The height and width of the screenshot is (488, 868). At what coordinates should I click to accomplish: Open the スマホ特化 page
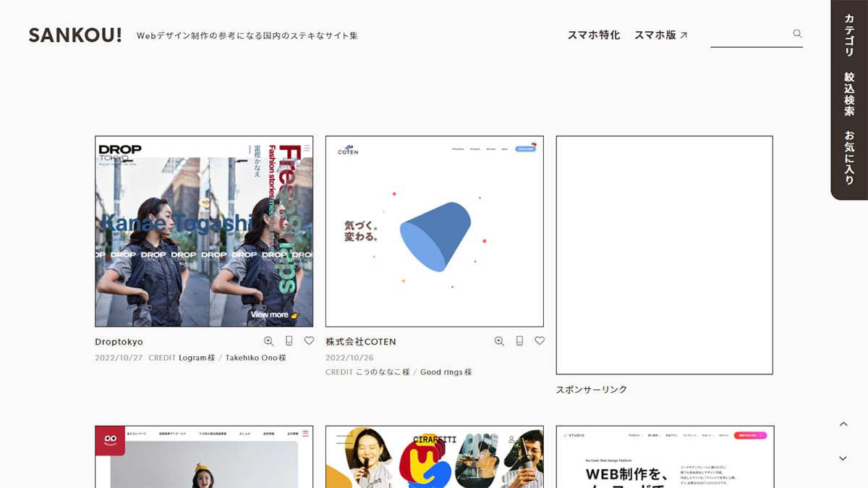[593, 35]
